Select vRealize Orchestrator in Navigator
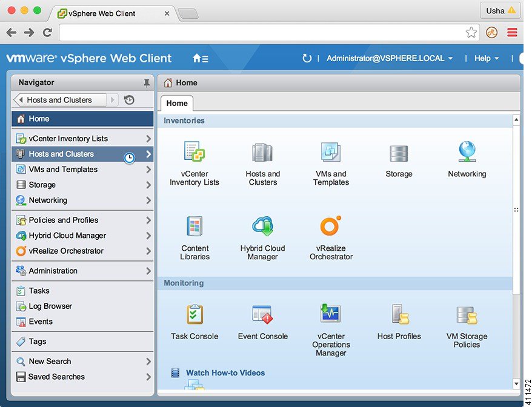Image resolution: width=532 pixels, height=407 pixels. coord(82,251)
